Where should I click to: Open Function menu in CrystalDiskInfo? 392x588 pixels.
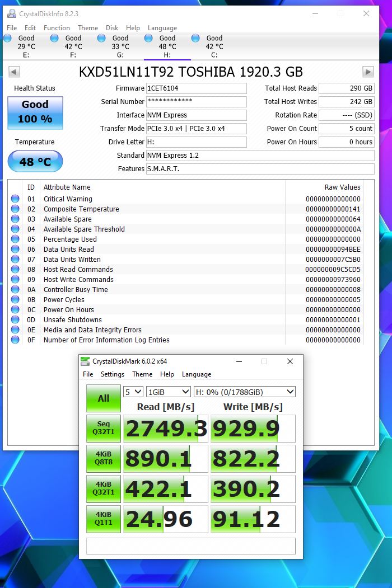point(57,28)
